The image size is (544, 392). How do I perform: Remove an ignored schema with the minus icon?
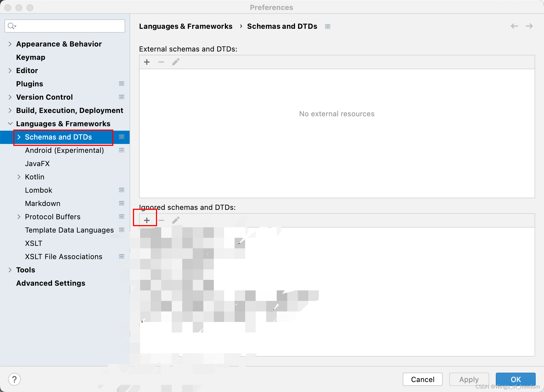pos(161,220)
